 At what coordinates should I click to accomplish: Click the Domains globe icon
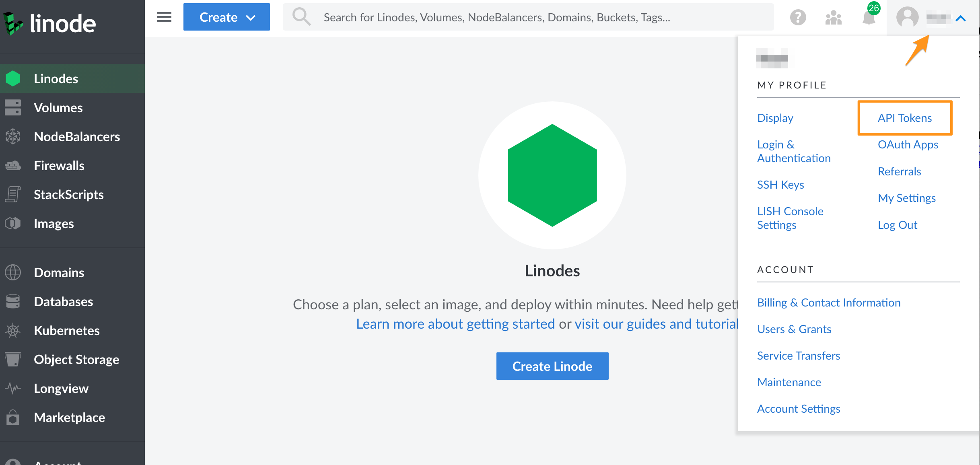coord(13,272)
